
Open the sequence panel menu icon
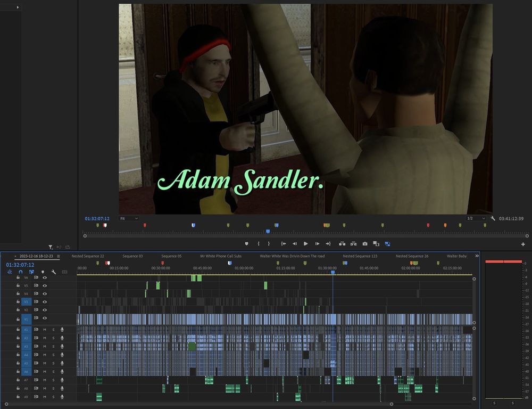pyautogui.click(x=59, y=256)
